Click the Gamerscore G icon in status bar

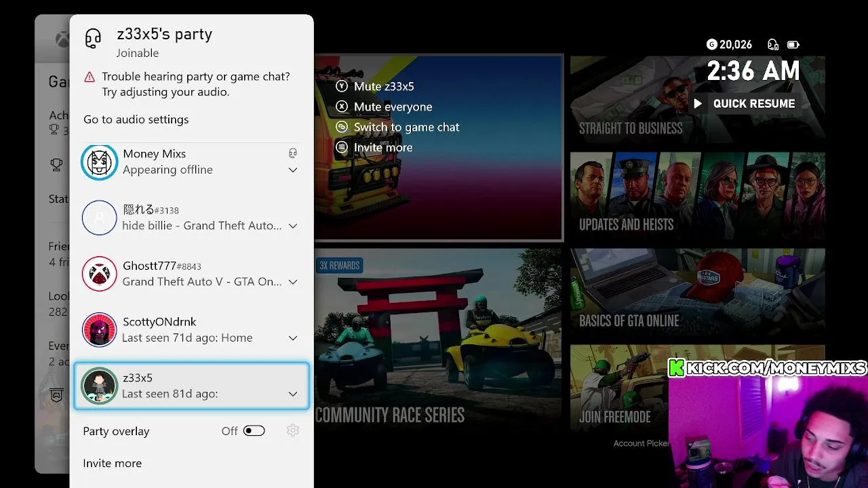tap(711, 45)
